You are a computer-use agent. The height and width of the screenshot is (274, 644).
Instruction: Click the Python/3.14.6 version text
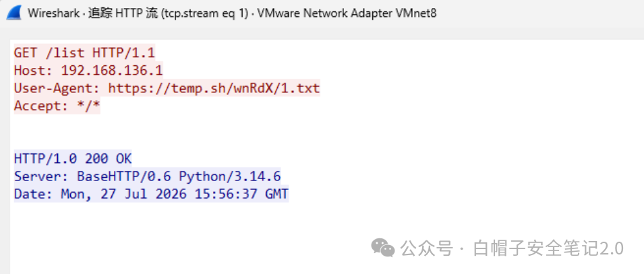click(x=230, y=176)
